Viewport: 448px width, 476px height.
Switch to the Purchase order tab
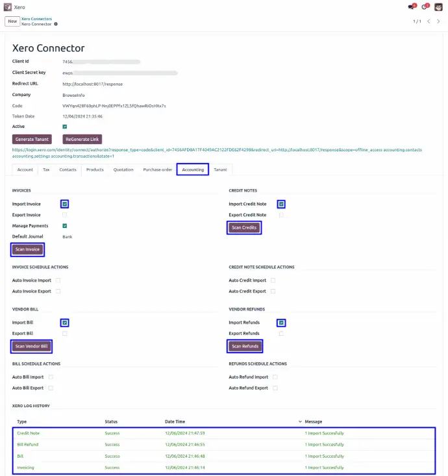point(157,169)
